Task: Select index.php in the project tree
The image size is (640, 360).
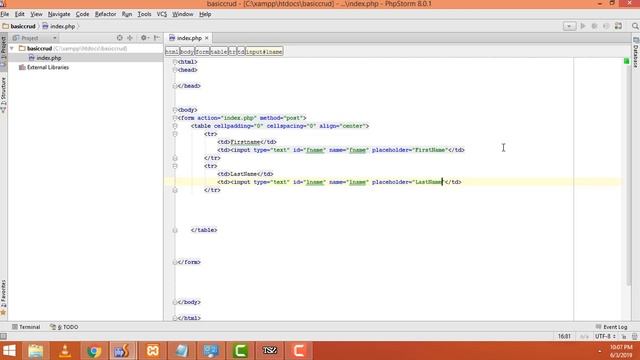Action: point(48,58)
